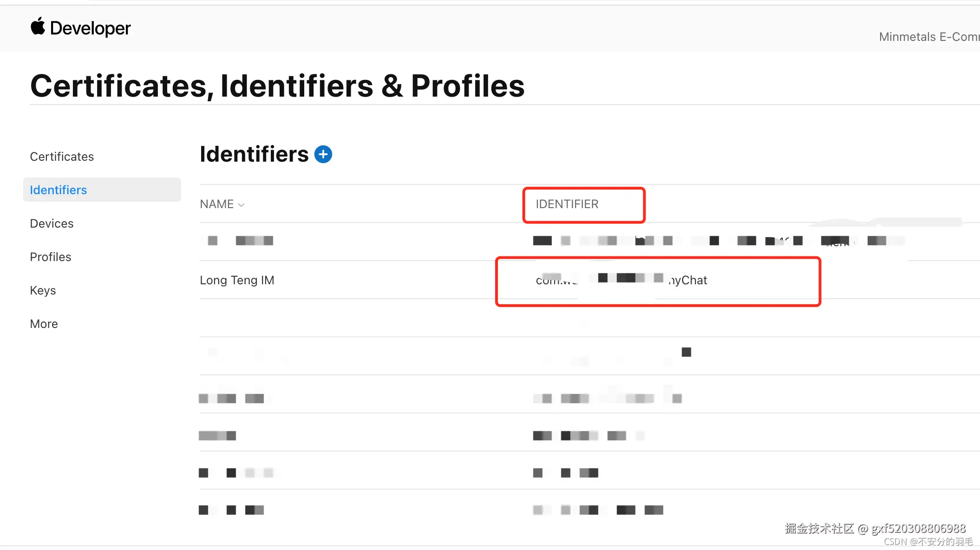This screenshot has height=550, width=980.
Task: Click the Certificates, Identifiers & Profiles heading
Action: [x=277, y=86]
